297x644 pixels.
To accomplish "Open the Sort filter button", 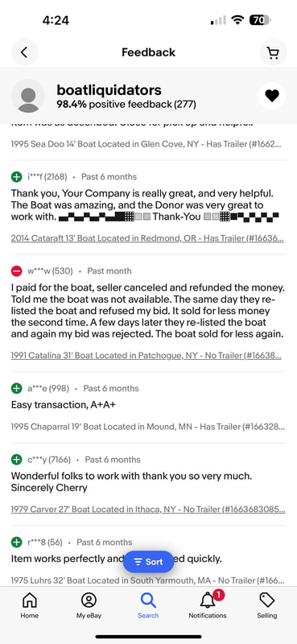I will pos(148,561).
